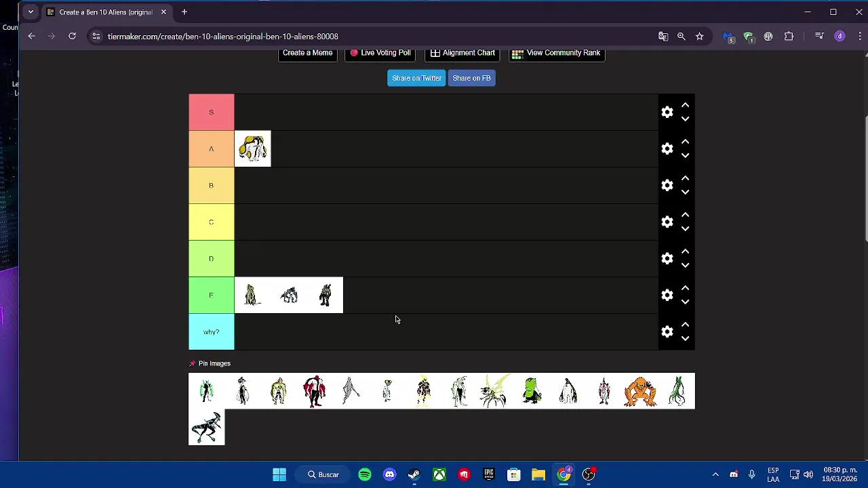Move F tier row up with arrow

click(x=685, y=288)
